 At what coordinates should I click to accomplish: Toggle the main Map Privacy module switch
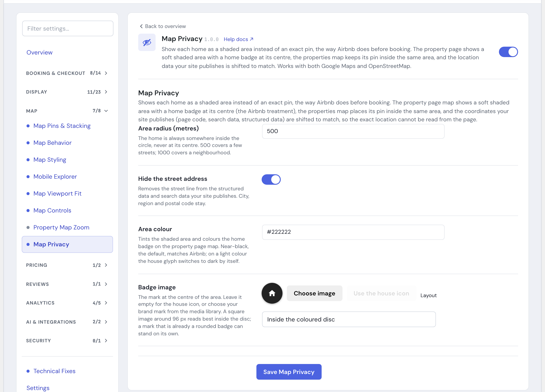(508, 52)
